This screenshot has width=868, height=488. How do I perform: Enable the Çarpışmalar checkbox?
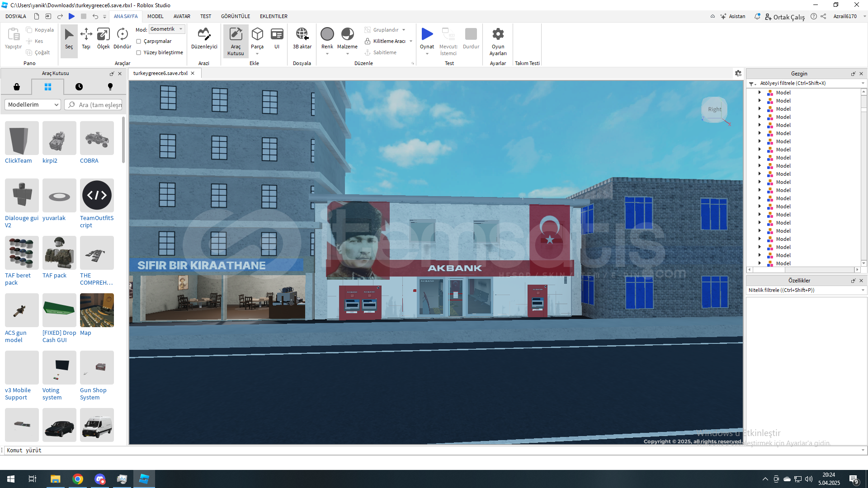[139, 41]
